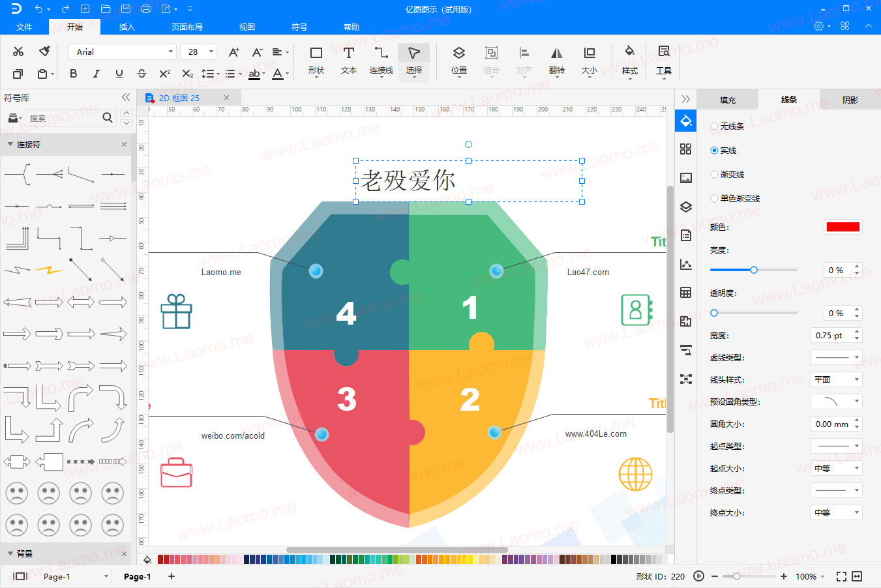Switch to the 选择 (Select) tool
Screen dimensions: 881x588
click(x=413, y=62)
